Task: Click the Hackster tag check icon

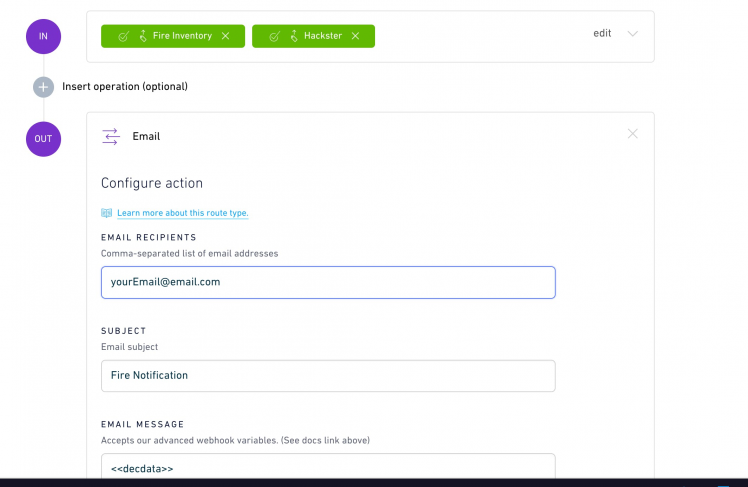Action: pyautogui.click(x=274, y=36)
